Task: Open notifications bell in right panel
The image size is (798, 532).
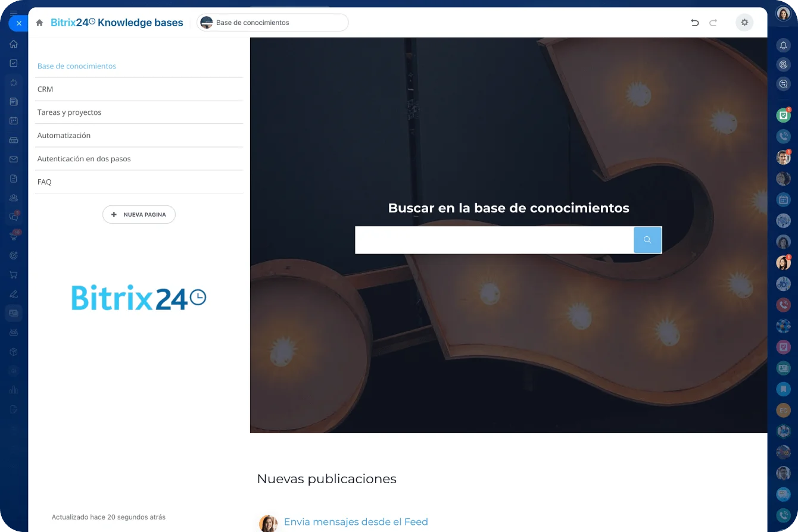Action: click(783, 45)
